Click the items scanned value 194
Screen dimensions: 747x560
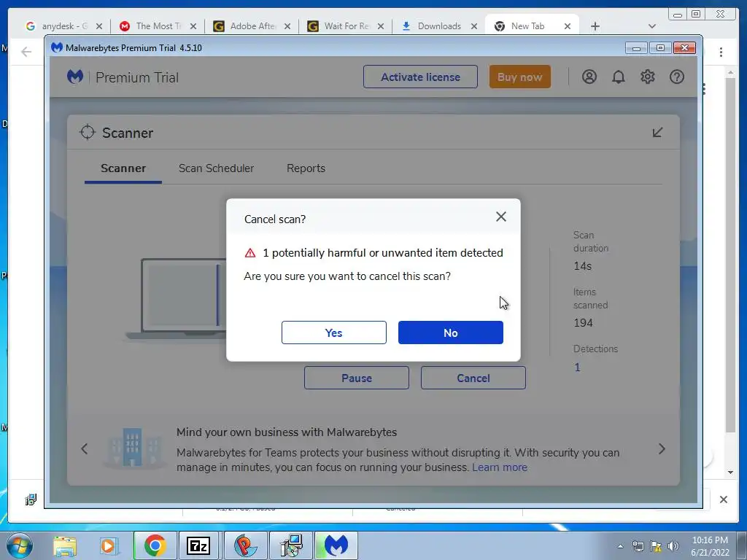pos(583,323)
